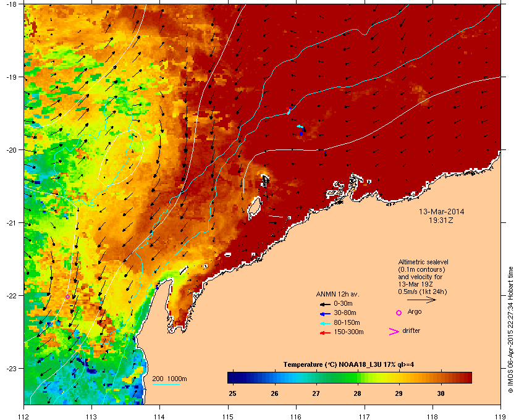
Task: Click the longitude axis label 118
Action: [432, 416]
